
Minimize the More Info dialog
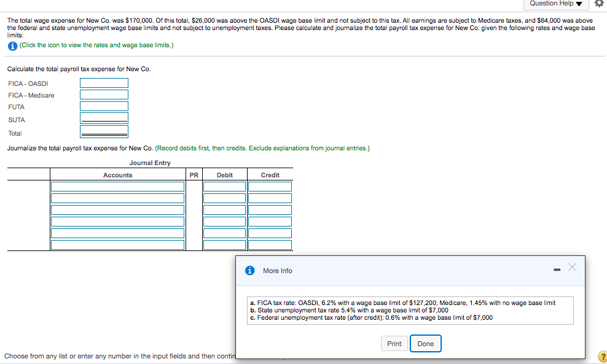pyautogui.click(x=557, y=268)
